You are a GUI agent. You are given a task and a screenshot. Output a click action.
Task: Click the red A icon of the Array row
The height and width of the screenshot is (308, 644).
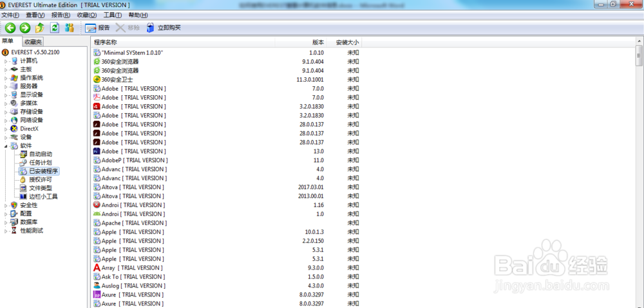tap(97, 267)
